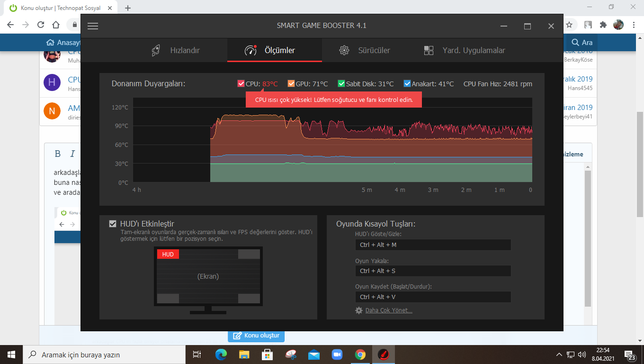The image size is (644, 364).
Task: Select the Ölçümler tab
Action: pyautogui.click(x=275, y=50)
